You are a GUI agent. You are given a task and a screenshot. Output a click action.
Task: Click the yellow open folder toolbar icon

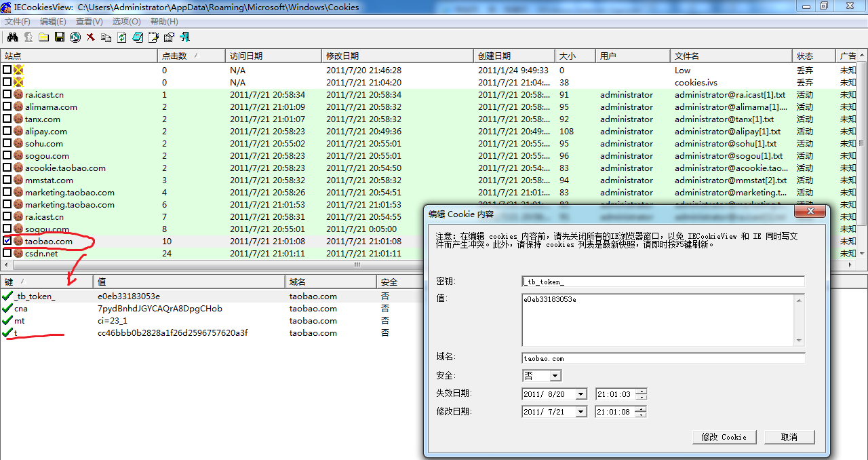(x=43, y=37)
